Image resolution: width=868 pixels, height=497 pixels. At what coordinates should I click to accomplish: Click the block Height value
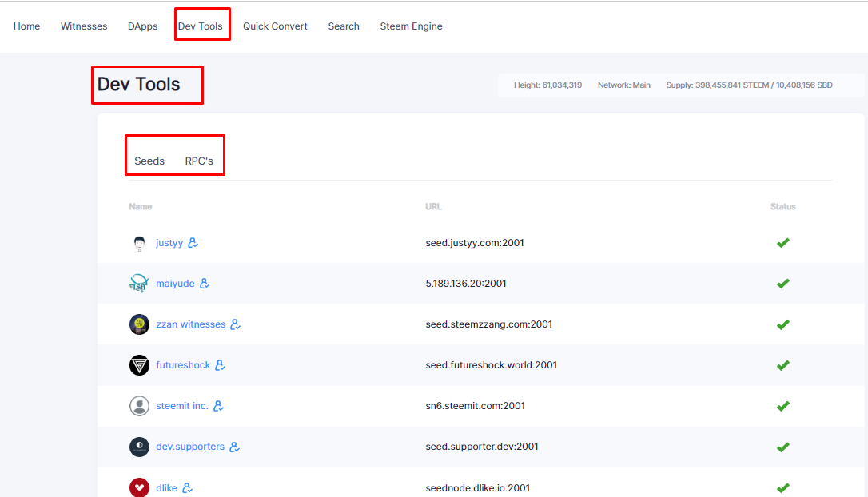tap(547, 85)
